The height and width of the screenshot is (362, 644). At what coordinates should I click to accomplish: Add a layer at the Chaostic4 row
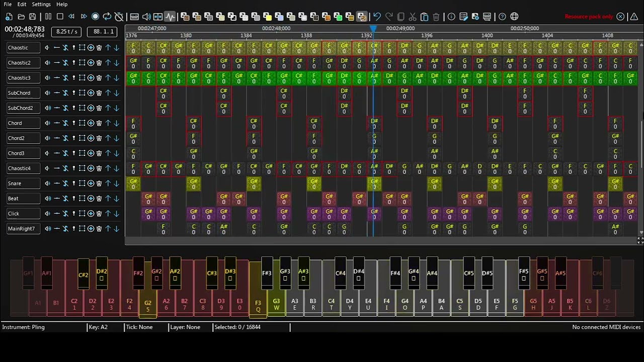91,168
